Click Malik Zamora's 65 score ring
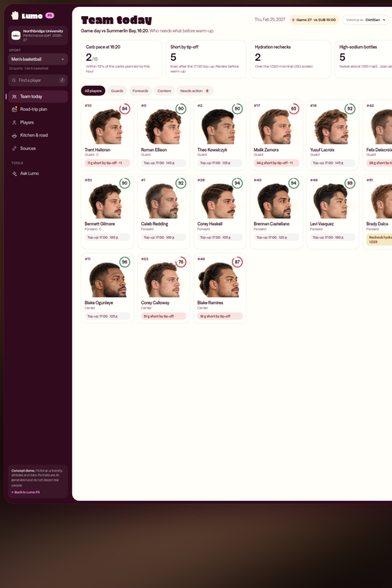This screenshot has height=588, width=392. coord(294,109)
